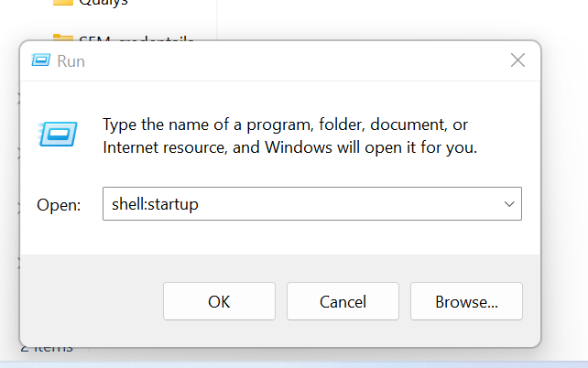Click the small Run icon in title bar

coord(40,61)
